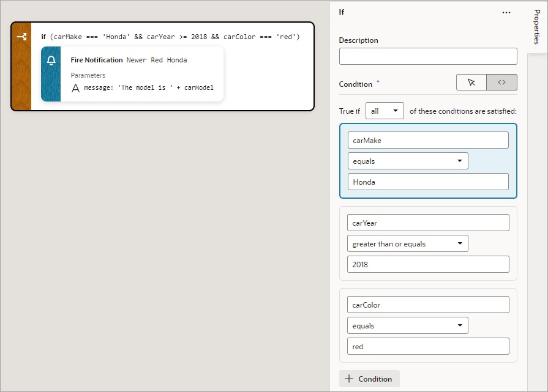Click the red value field

click(428, 346)
